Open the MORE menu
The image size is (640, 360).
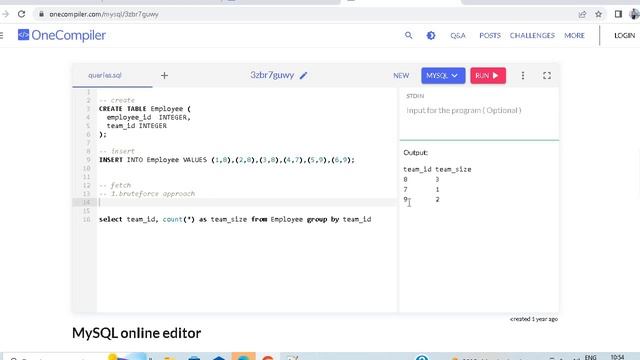pyautogui.click(x=574, y=36)
